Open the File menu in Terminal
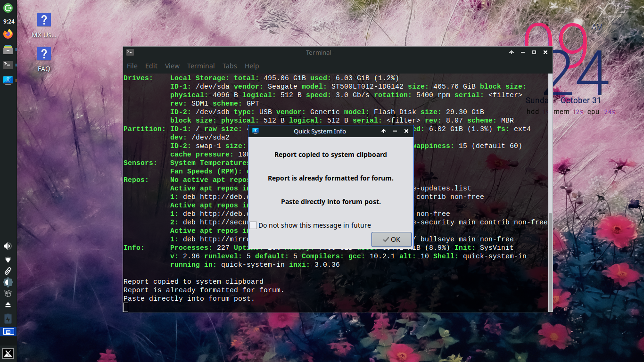 (132, 66)
